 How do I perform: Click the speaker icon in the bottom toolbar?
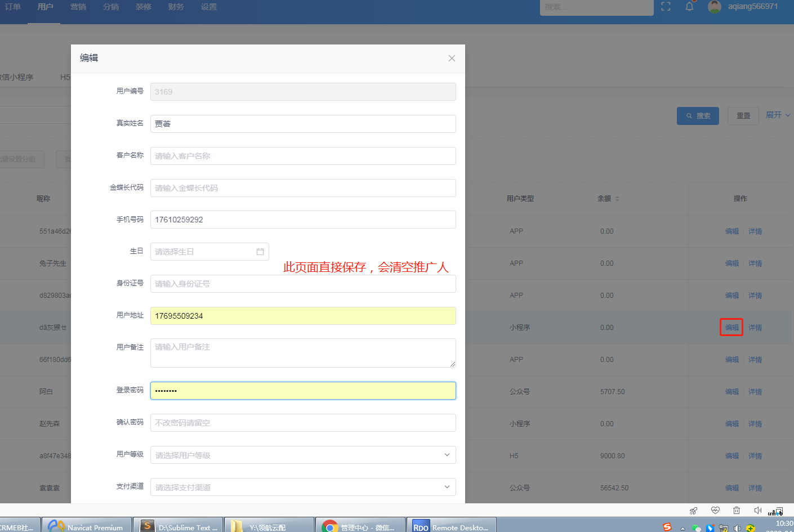[758, 511]
